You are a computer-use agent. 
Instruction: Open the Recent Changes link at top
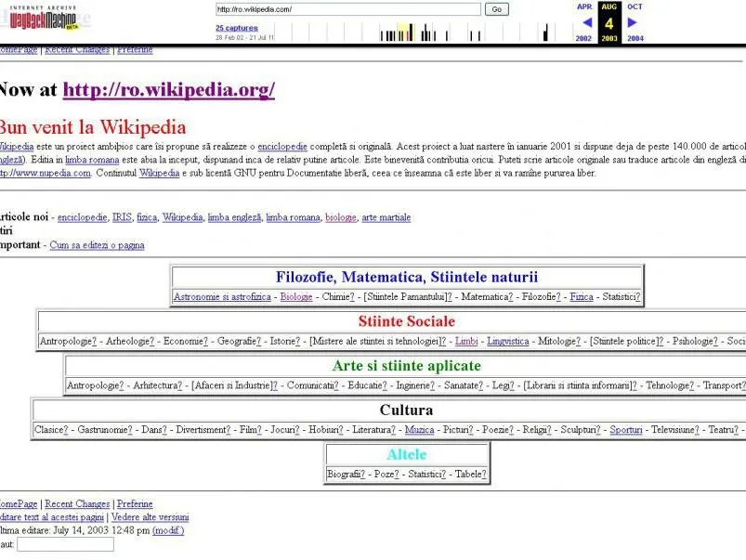[x=77, y=49]
